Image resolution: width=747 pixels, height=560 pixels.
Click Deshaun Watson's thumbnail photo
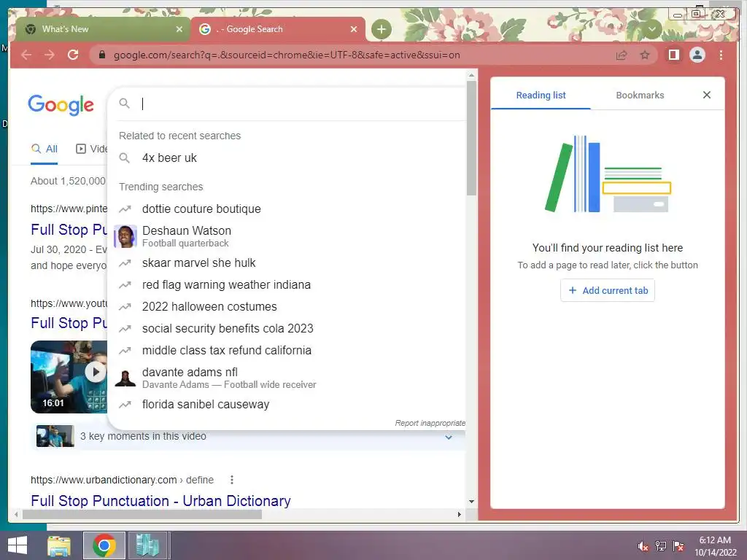125,237
